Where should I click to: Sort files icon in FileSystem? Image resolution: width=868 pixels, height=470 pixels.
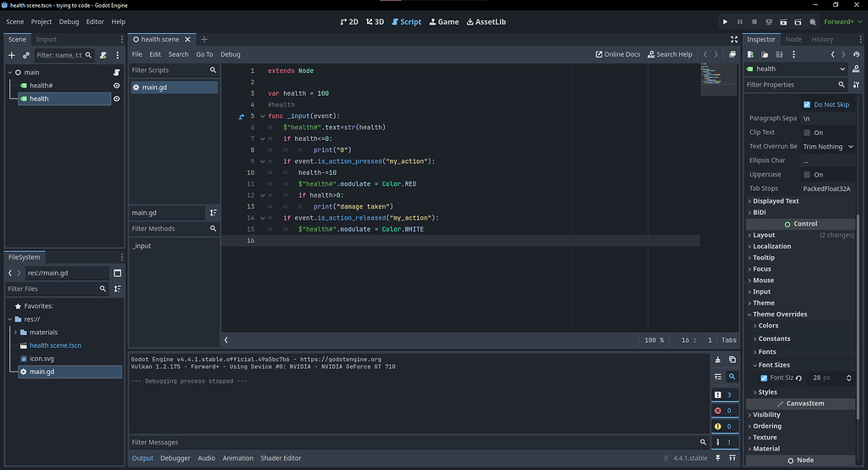[117, 288]
